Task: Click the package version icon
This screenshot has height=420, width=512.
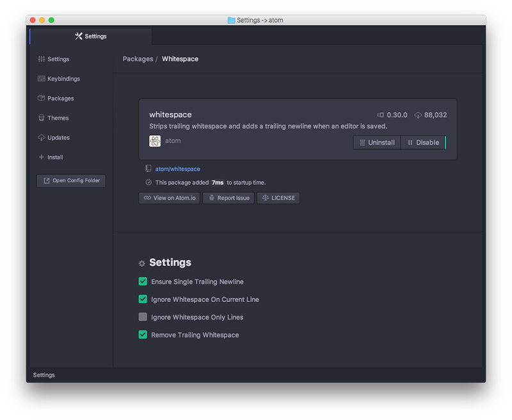Action: (x=380, y=115)
